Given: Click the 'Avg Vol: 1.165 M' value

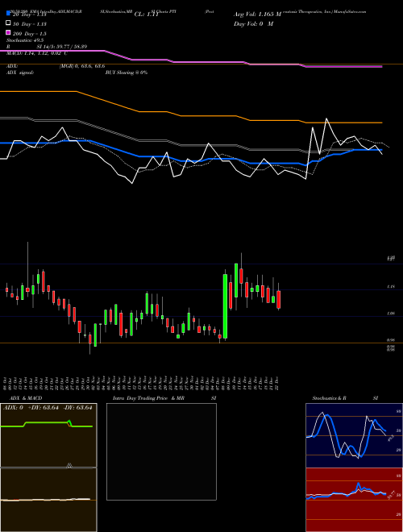Looking at the screenshot, I should [x=257, y=15].
